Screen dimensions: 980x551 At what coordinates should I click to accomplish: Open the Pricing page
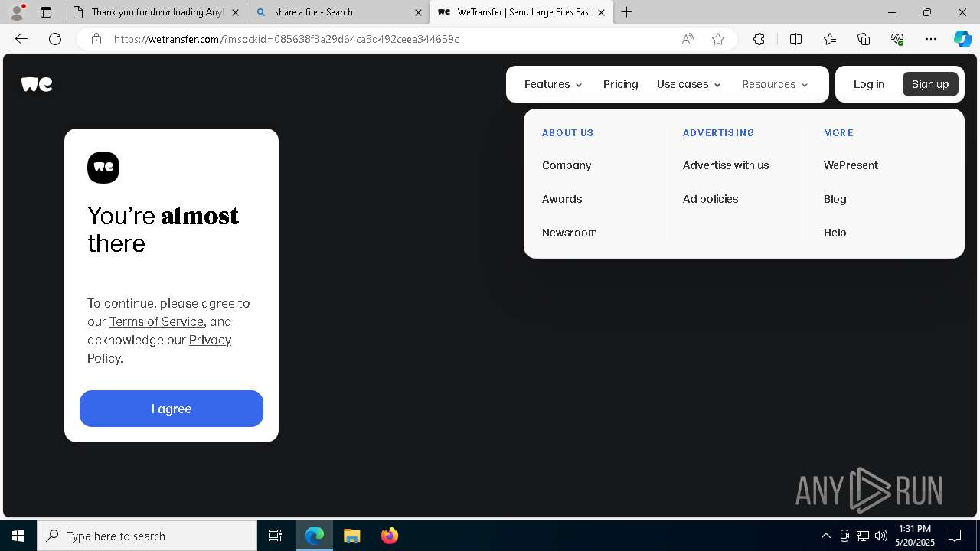click(x=620, y=84)
